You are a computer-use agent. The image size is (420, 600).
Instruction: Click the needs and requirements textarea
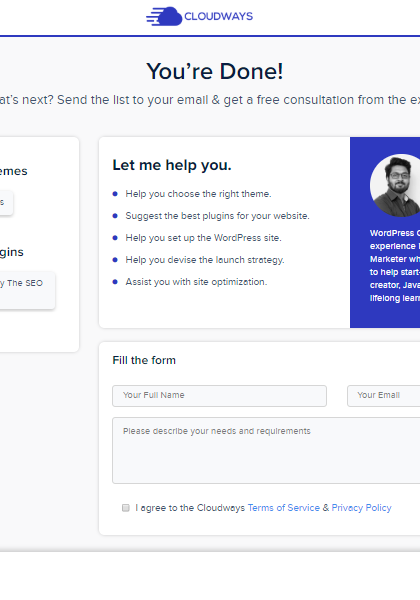(266, 450)
